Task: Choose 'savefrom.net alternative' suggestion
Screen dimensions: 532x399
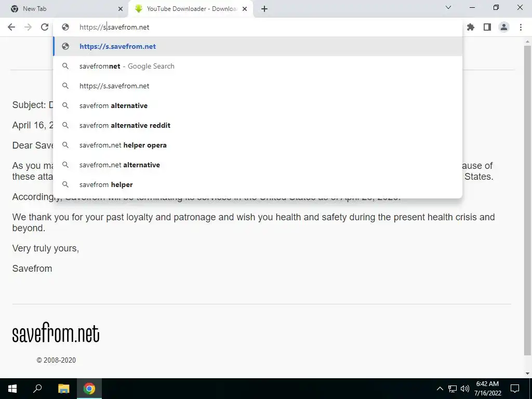Action: coord(258,165)
